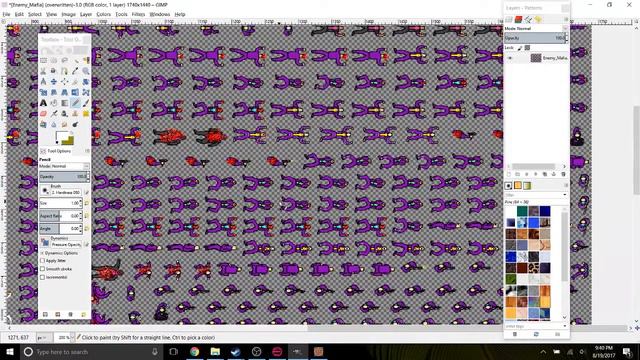
Task: Select the Free Select lasso tool
Action: (64, 60)
